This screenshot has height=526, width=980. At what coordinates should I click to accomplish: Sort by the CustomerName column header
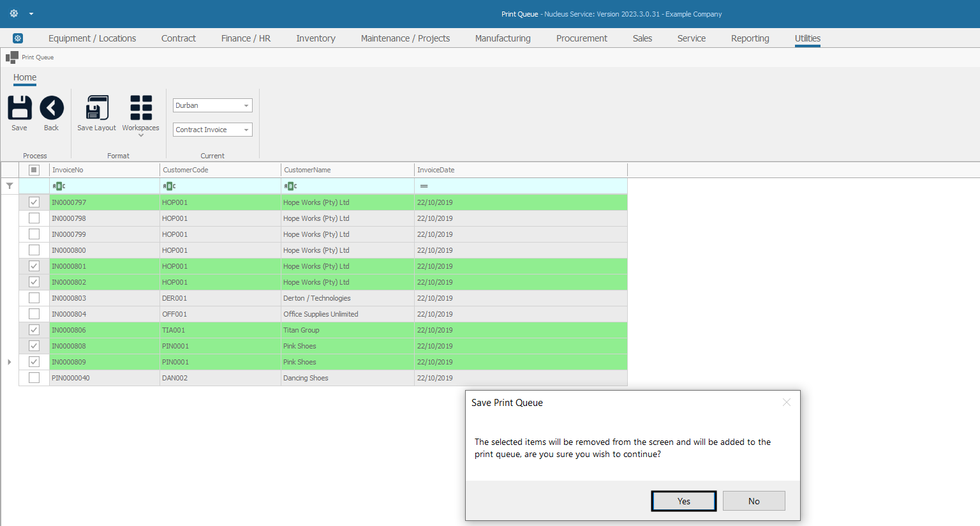[348, 170]
